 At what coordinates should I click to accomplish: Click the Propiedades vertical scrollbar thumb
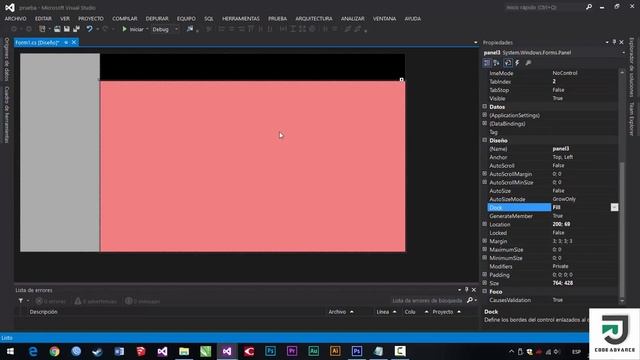pyautogui.click(x=622, y=229)
